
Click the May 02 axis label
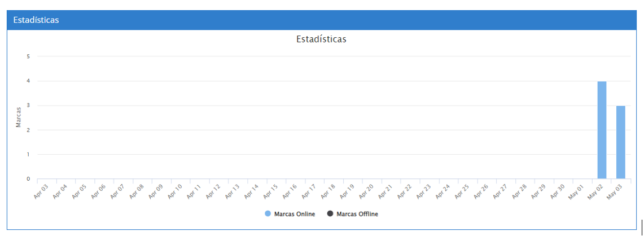click(595, 191)
